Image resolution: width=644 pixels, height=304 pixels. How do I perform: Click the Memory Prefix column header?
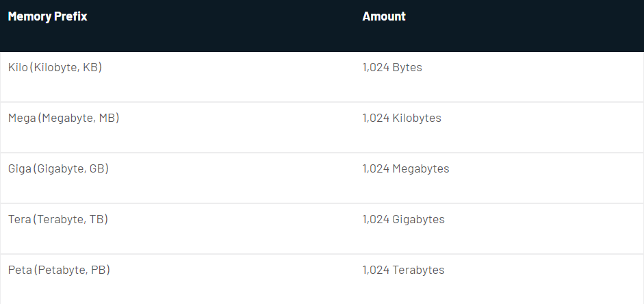[x=47, y=16]
